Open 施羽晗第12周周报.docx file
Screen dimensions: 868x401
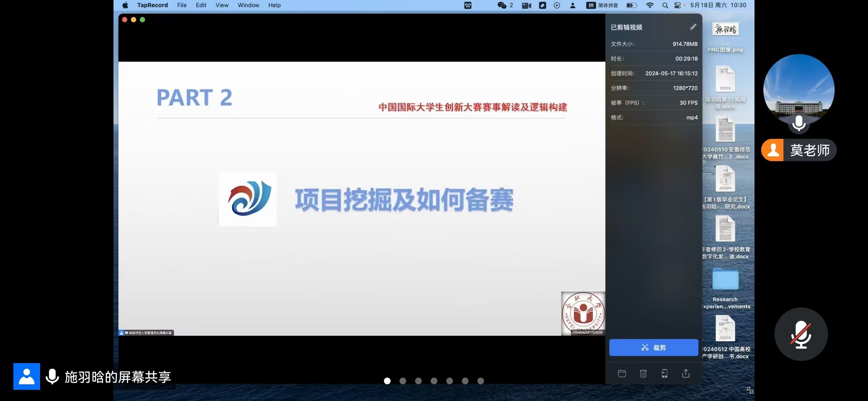tap(725, 79)
